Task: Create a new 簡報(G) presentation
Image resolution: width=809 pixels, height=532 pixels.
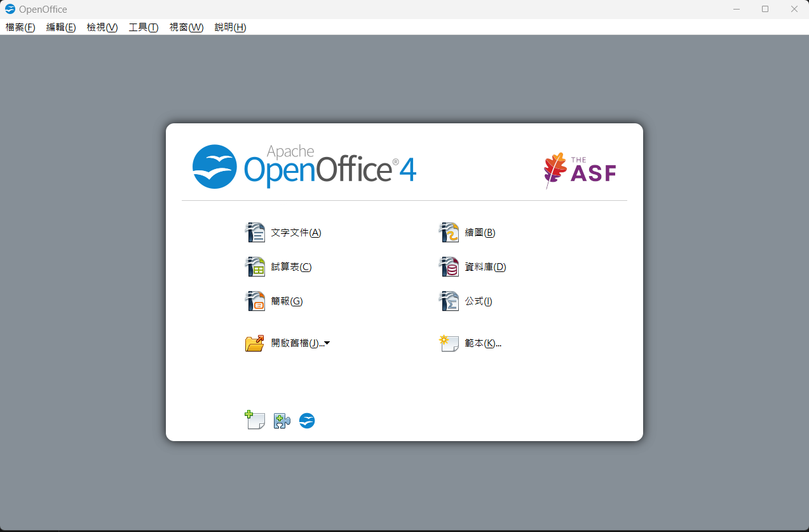Action: (287, 301)
